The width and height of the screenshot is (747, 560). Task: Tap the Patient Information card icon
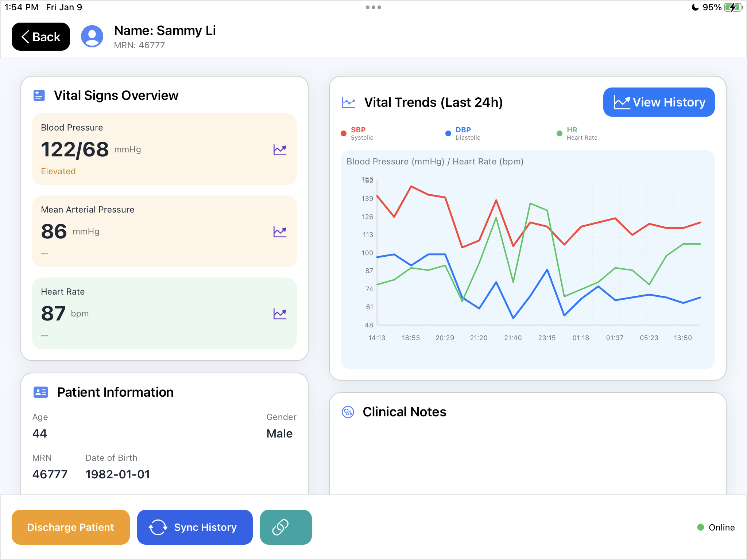pyautogui.click(x=40, y=392)
